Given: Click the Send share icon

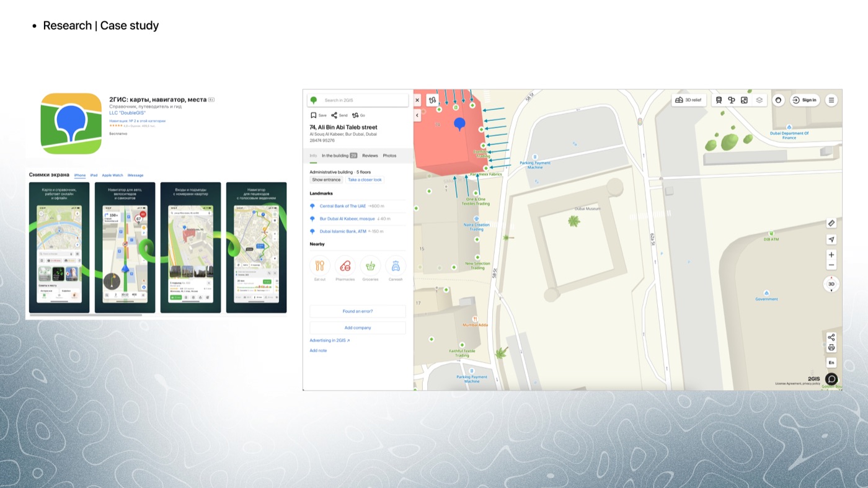Looking at the screenshot, I should pyautogui.click(x=334, y=115).
